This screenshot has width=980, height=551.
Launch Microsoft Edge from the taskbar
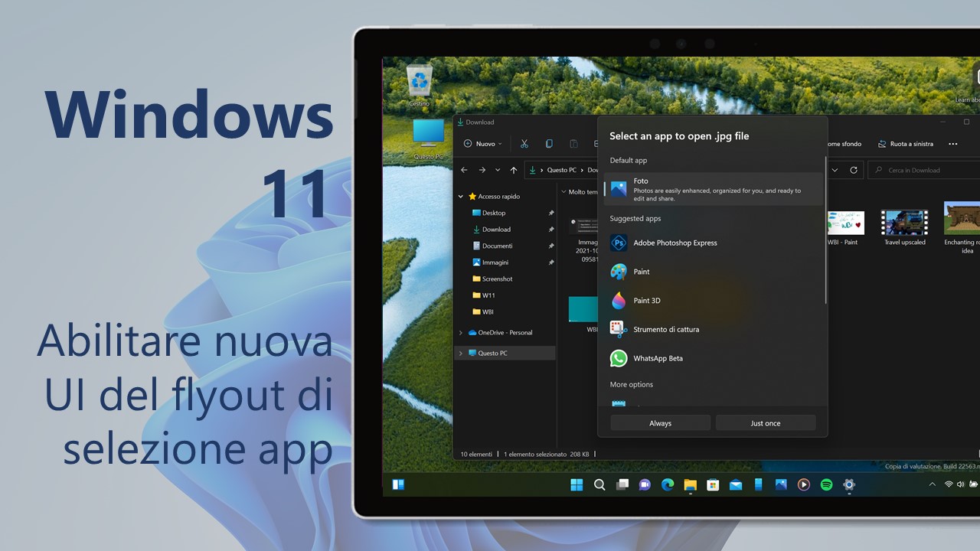(668, 484)
